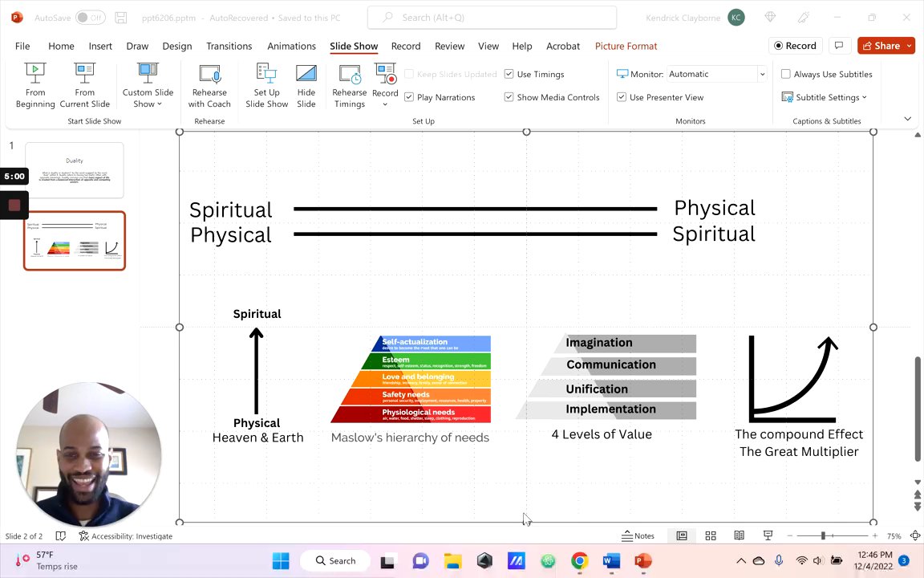Launch Rehearse with Coach
This screenshot has width=924, height=578.
pyautogui.click(x=209, y=86)
